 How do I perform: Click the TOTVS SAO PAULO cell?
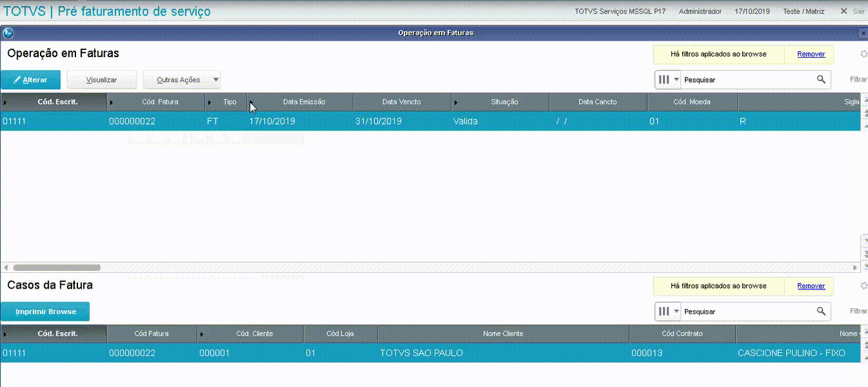tap(422, 353)
